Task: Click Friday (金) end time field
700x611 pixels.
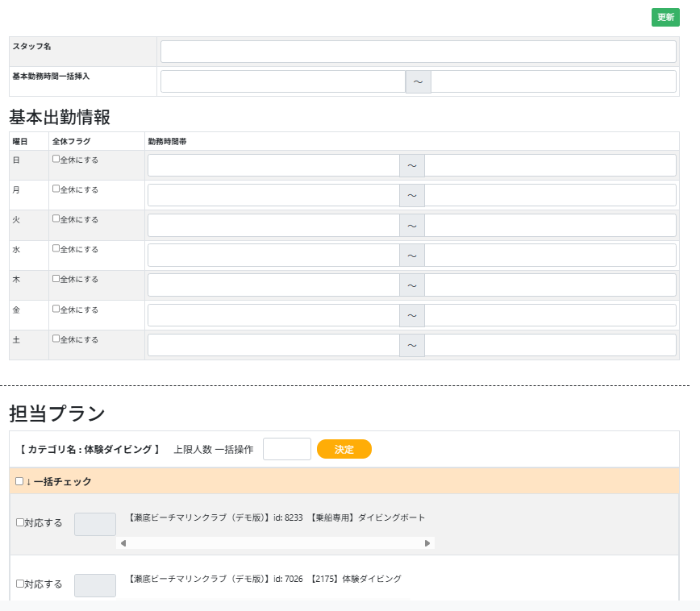Action: [x=550, y=315]
